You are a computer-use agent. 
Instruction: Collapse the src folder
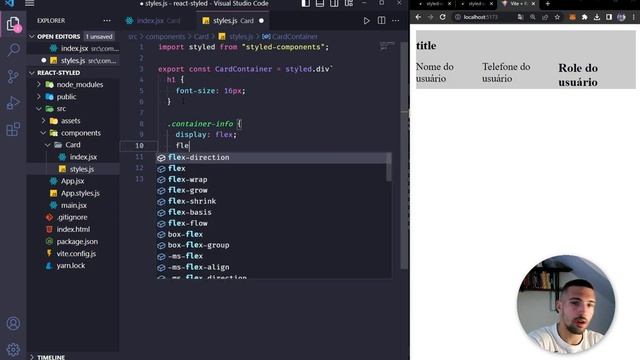click(39, 109)
